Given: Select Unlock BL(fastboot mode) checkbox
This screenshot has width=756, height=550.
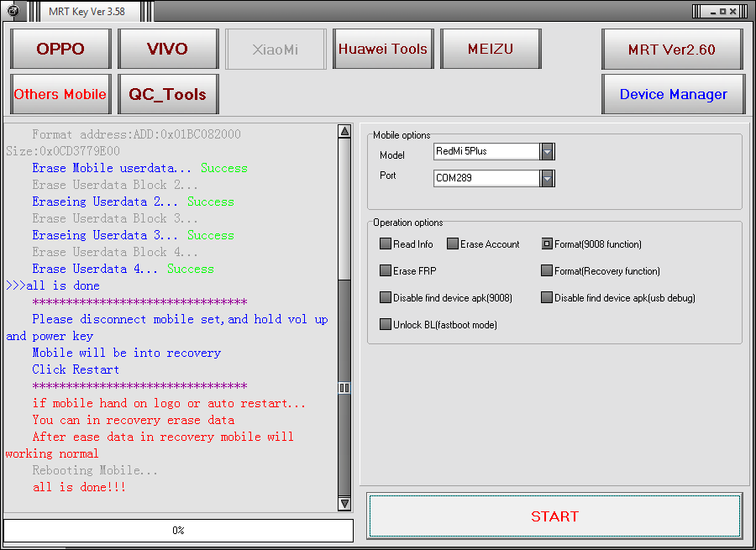Looking at the screenshot, I should pos(386,325).
